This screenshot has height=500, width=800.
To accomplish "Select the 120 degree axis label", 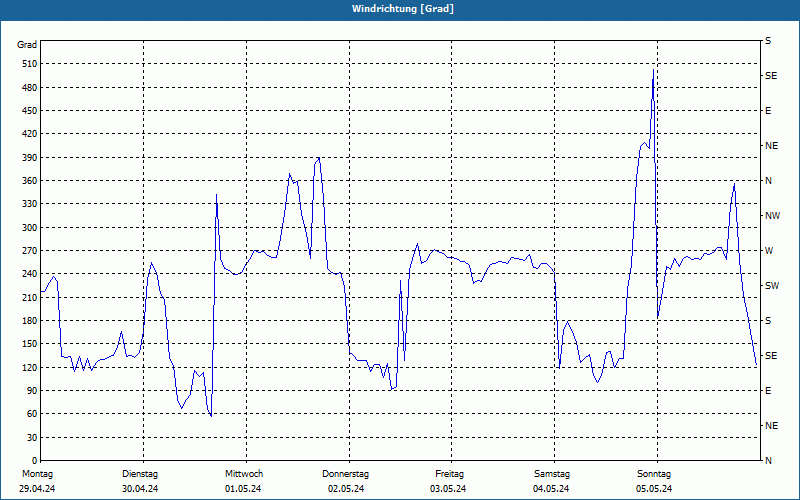I will (x=30, y=367).
